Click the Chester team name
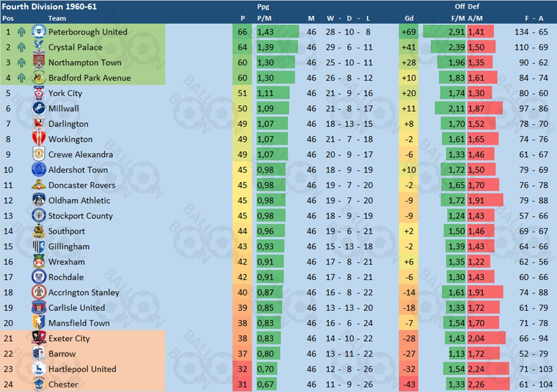The height and width of the screenshot is (392, 557). pyautogui.click(x=63, y=384)
